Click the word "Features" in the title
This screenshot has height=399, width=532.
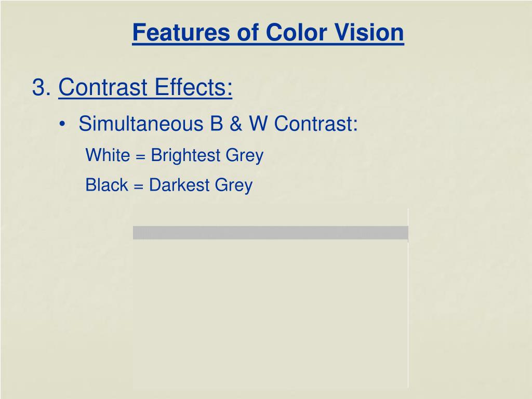click(x=181, y=33)
